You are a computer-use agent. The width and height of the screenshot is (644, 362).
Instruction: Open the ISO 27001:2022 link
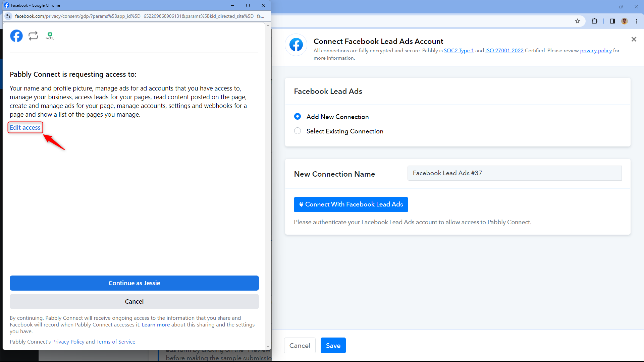504,51
